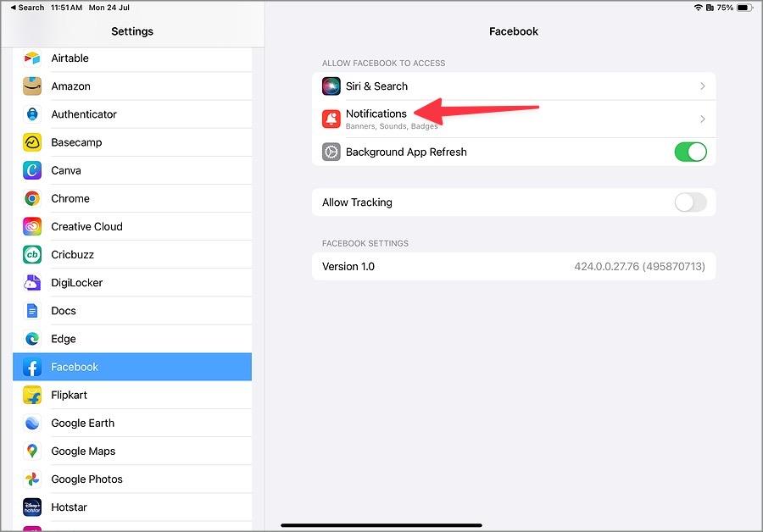The width and height of the screenshot is (763, 532).
Task: Tap the Basecamp app icon
Action: click(x=32, y=142)
